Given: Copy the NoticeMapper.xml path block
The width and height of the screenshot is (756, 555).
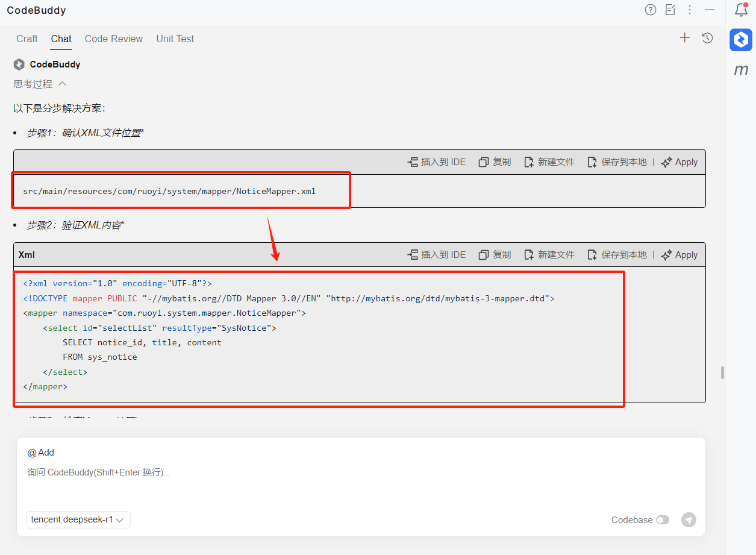Looking at the screenshot, I should coord(495,162).
